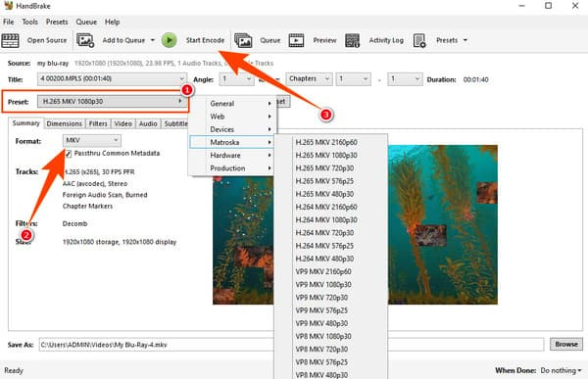Open the Tools menu
Screen dimensions: 588x379
[30, 22]
